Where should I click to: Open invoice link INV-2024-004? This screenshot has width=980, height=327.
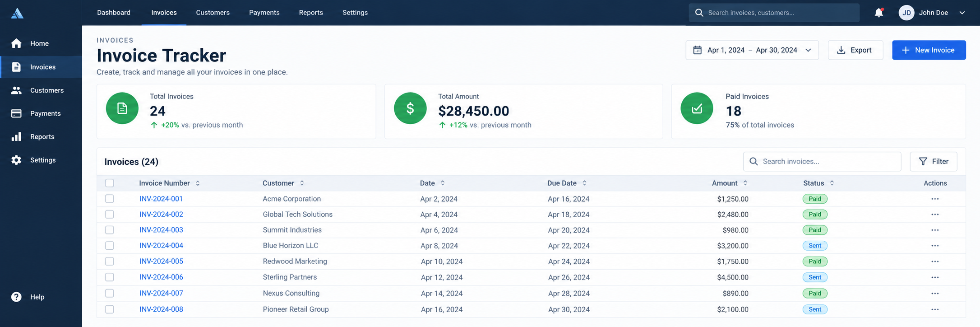coord(161,246)
